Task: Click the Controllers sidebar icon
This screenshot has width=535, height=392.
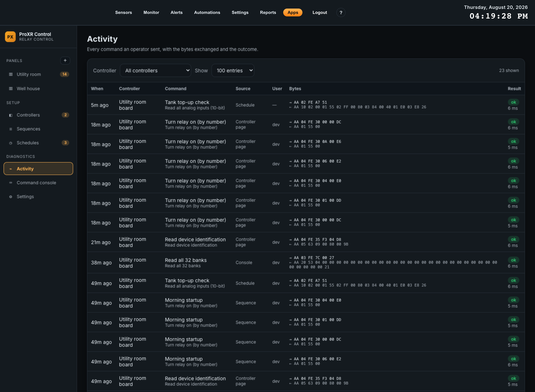Action: click(x=11, y=115)
